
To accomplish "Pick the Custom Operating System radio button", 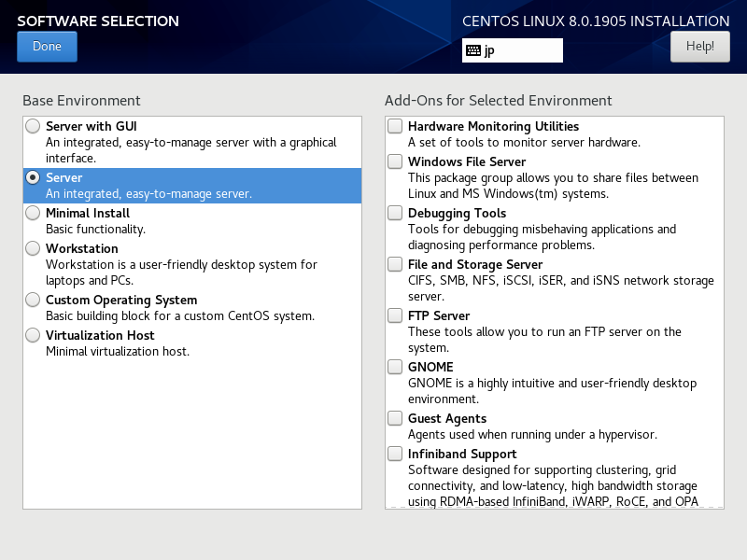I will pos(33,300).
